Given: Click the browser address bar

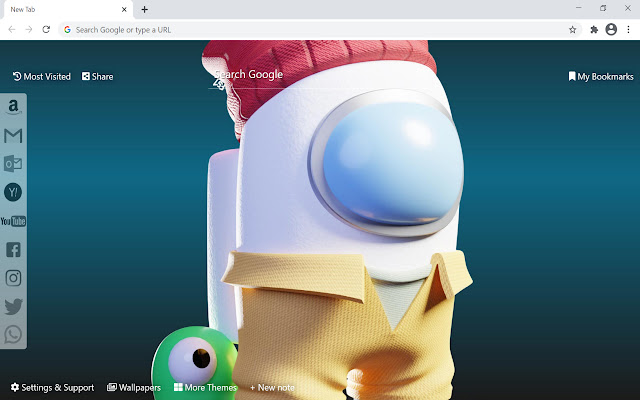Looking at the screenshot, I should pos(320,30).
